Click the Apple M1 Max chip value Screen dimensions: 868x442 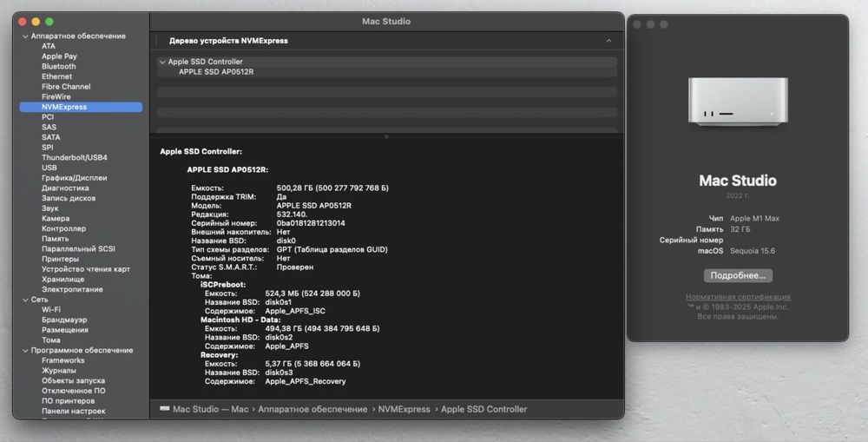pyautogui.click(x=754, y=219)
